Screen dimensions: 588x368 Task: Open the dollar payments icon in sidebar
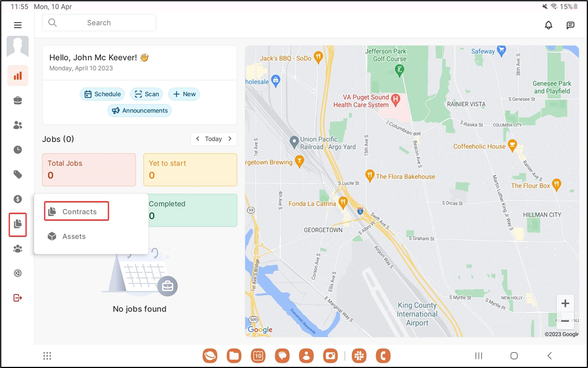point(18,199)
